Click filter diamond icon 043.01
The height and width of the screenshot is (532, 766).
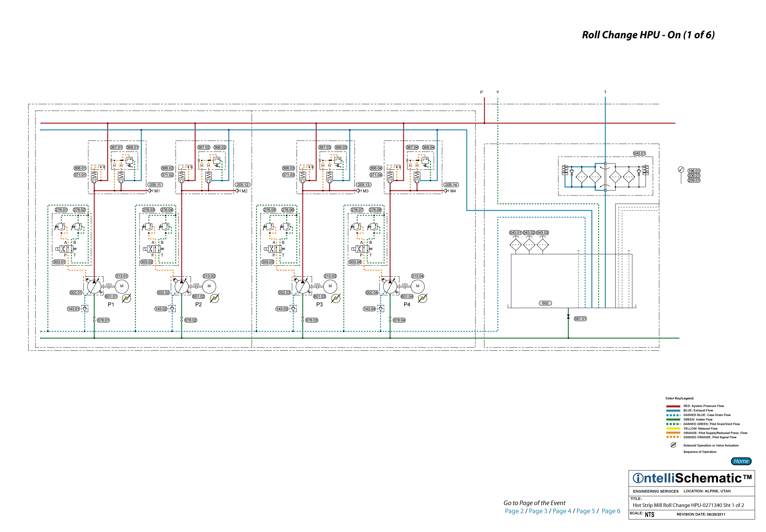point(516,245)
